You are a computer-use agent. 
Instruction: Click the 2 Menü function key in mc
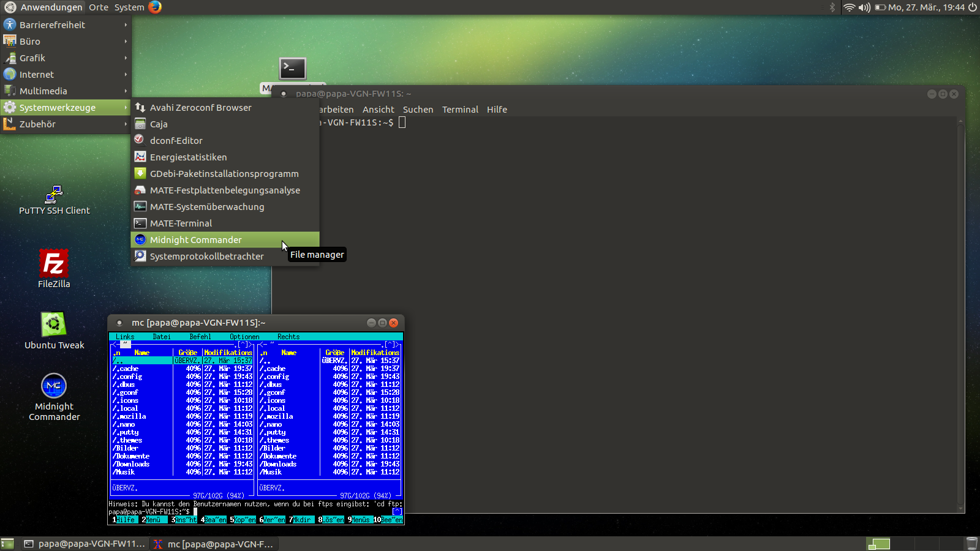[154, 520]
